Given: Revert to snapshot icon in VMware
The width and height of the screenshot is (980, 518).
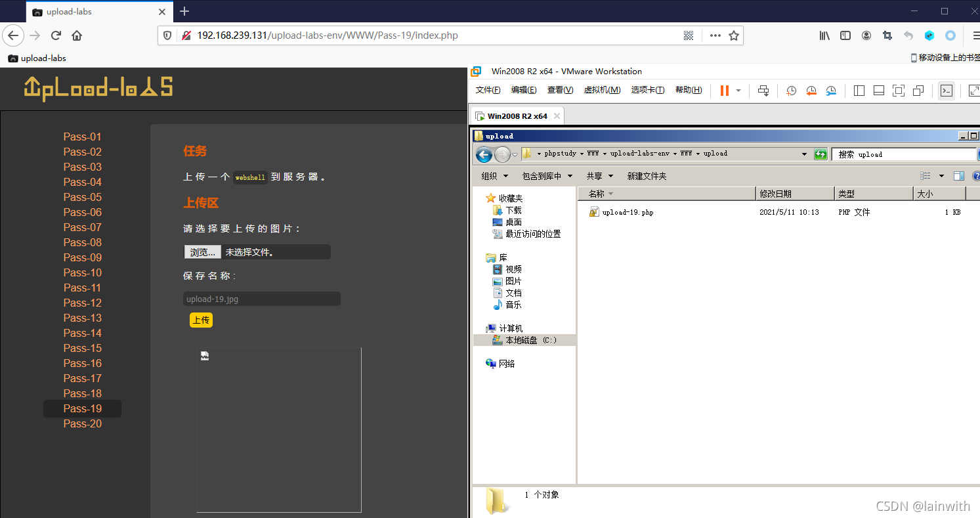Looking at the screenshot, I should (x=811, y=91).
